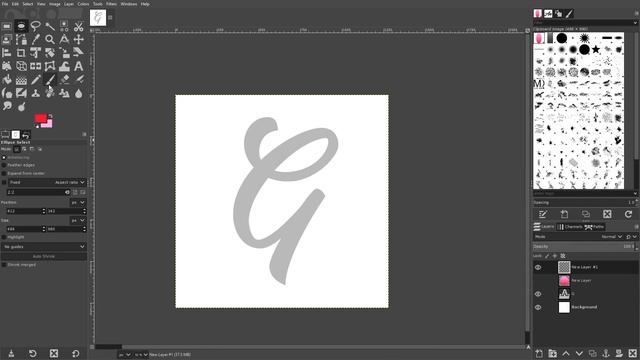Select the Blur/Sharpen droplet tool
Viewport: 640px width, 360px height.
click(x=78, y=93)
